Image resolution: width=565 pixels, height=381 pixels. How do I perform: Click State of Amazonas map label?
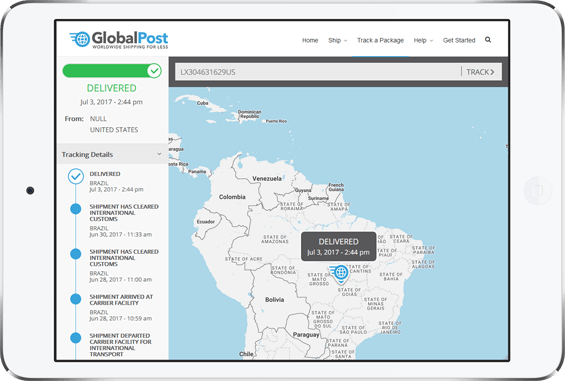275,239
